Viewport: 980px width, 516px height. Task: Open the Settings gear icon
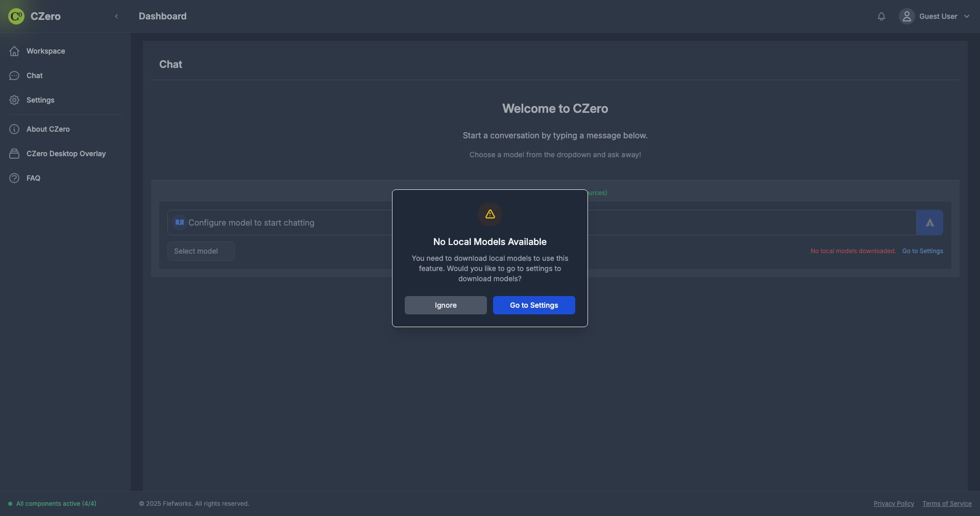click(x=14, y=100)
